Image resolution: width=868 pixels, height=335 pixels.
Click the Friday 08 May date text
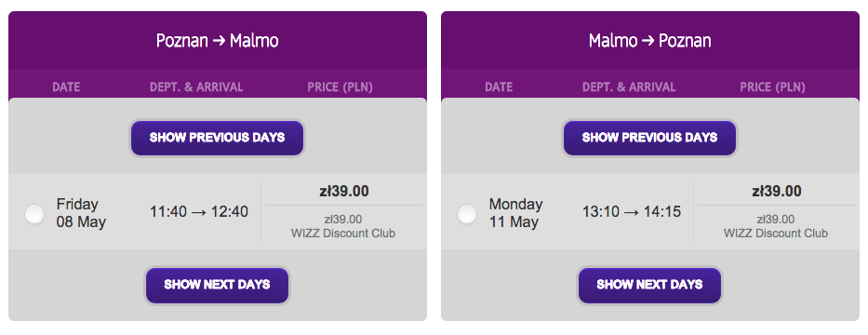pos(81,214)
